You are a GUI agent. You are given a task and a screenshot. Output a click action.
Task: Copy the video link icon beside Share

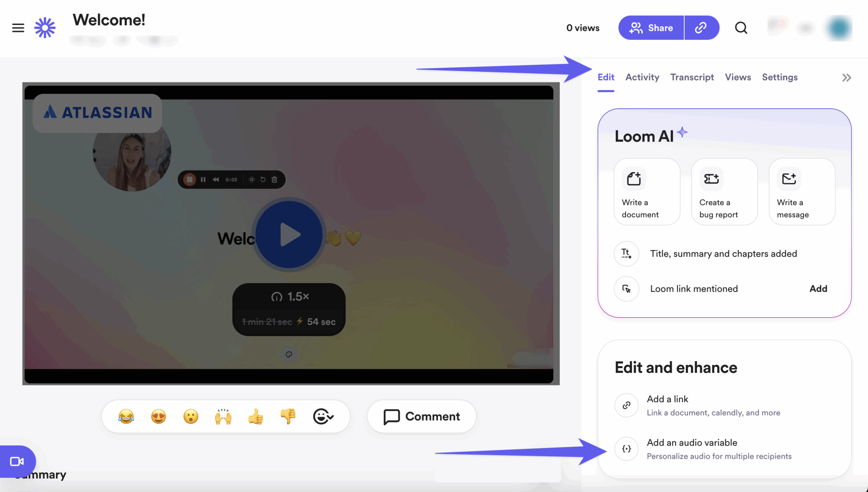click(x=702, y=27)
